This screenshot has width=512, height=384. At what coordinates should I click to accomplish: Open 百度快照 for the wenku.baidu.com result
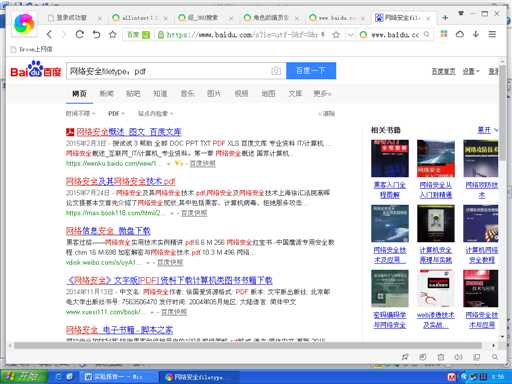(x=203, y=164)
